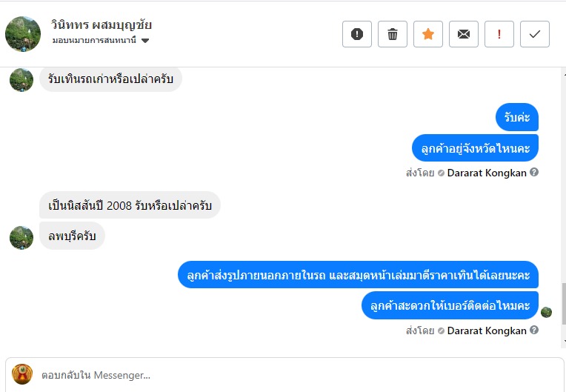
Task: Mark conversation unread with the envelope icon
Action: pos(464,34)
